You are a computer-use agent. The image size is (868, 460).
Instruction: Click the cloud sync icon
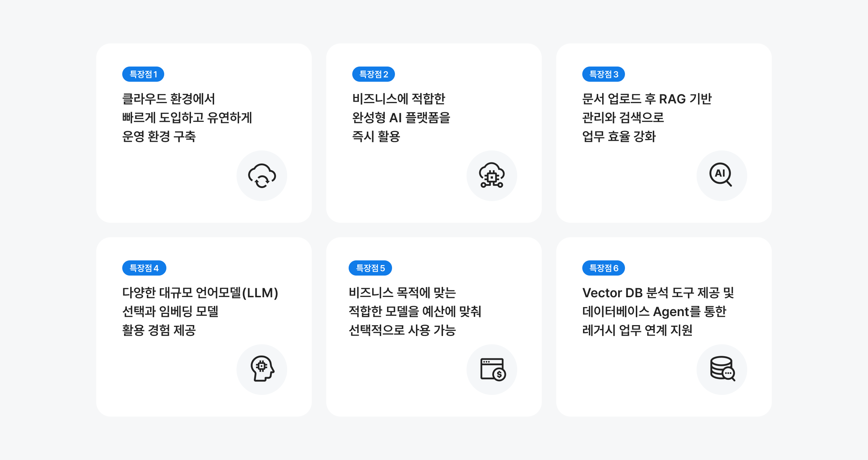262,176
